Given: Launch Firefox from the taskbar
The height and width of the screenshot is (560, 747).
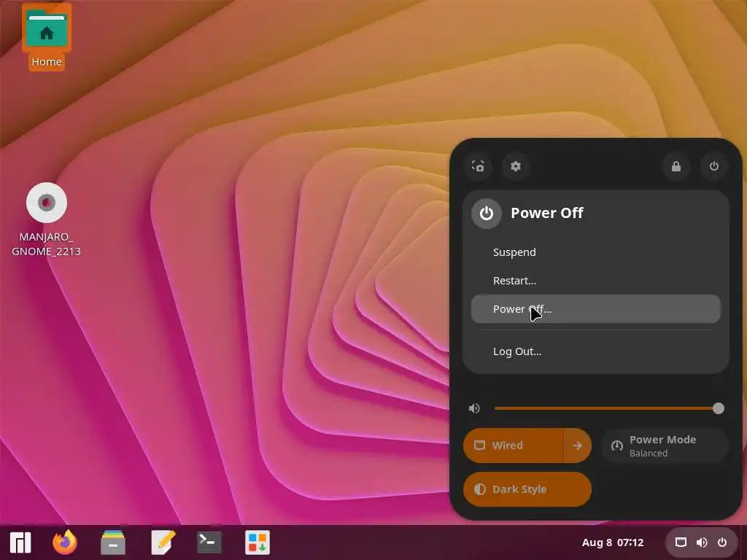Looking at the screenshot, I should 65,542.
